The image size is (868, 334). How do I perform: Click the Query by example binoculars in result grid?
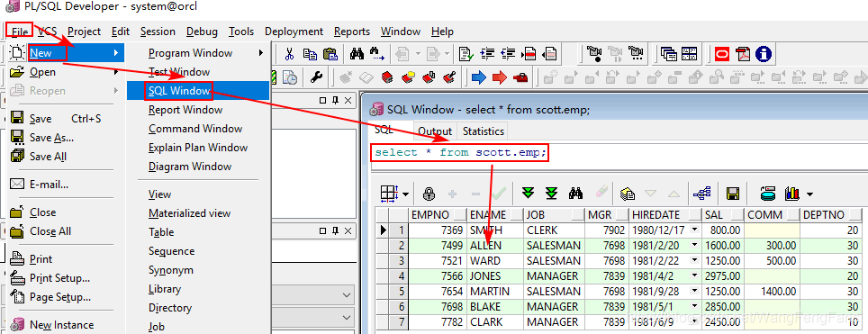[x=575, y=194]
